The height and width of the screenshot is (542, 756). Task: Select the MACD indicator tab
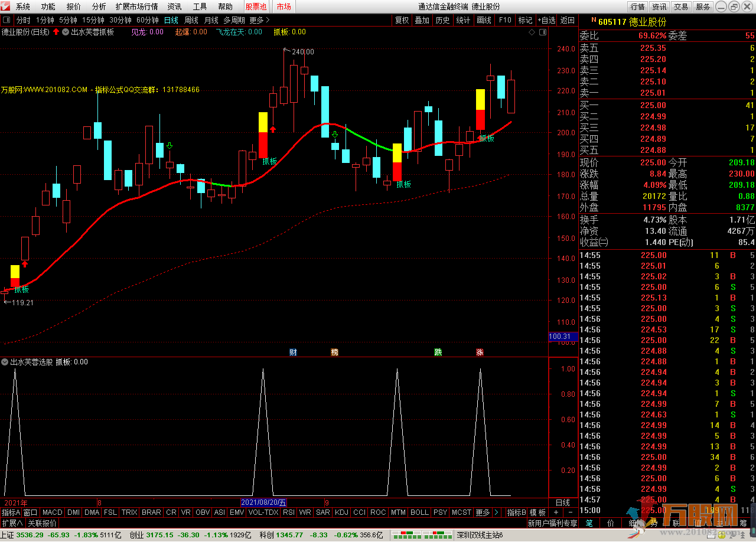pyautogui.click(x=52, y=512)
